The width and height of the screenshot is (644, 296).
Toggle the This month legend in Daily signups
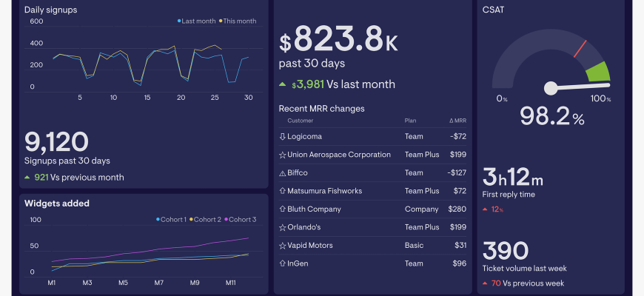(x=237, y=21)
